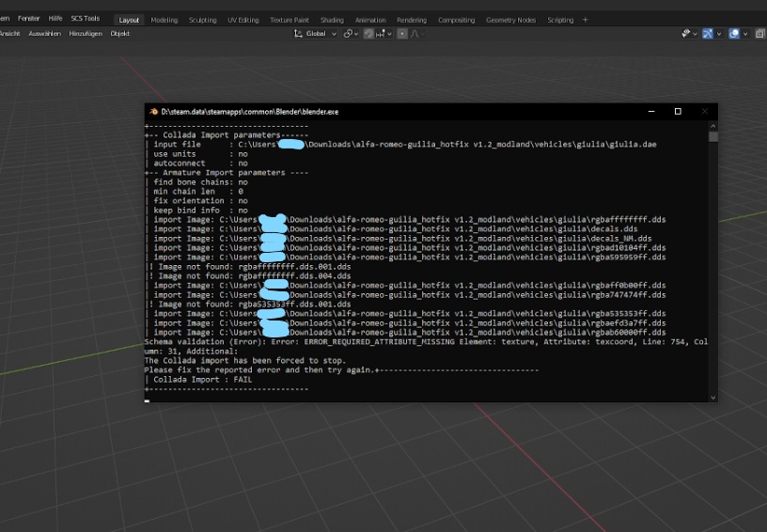Maximize the blender.exe console window
The height and width of the screenshot is (532, 767).
pyautogui.click(x=678, y=112)
